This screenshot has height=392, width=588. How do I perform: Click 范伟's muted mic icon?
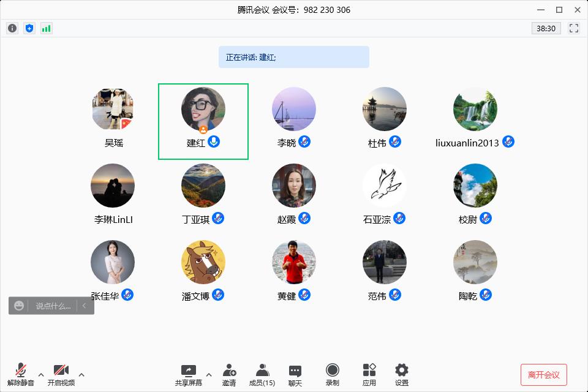[395, 295]
